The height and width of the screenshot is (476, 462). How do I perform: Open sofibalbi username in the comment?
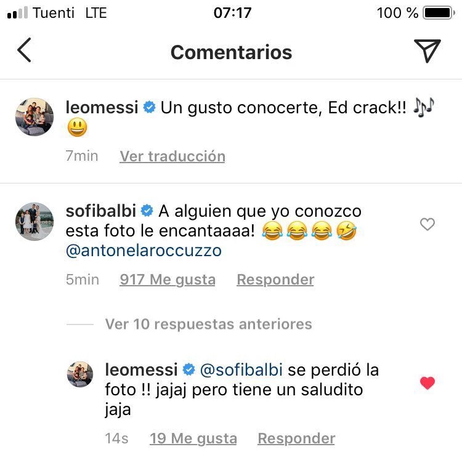point(100,211)
